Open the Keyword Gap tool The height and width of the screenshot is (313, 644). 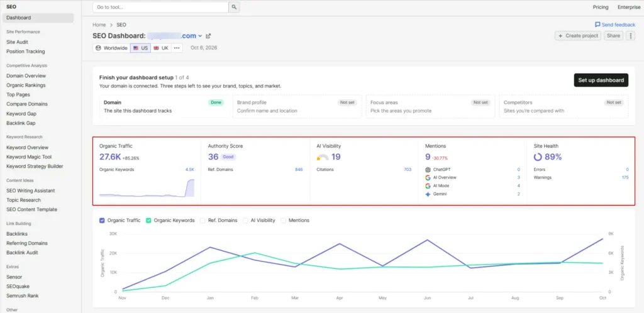(21, 114)
